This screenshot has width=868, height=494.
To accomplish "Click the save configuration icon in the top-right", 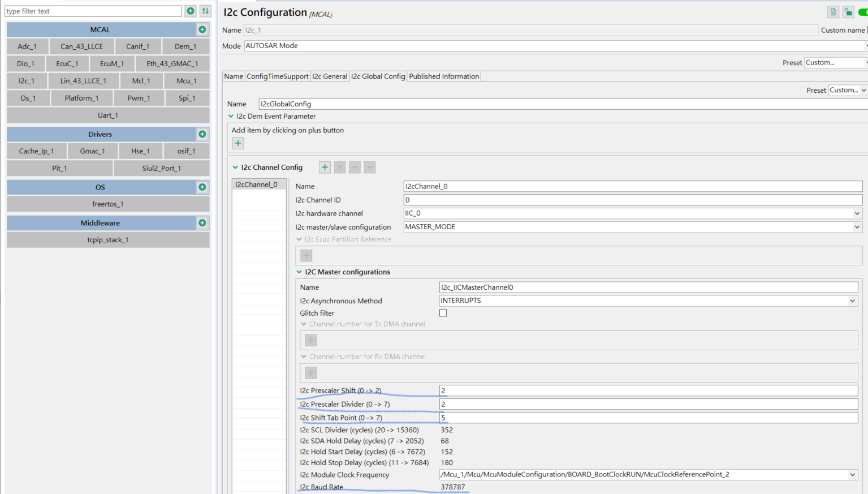I will point(832,11).
